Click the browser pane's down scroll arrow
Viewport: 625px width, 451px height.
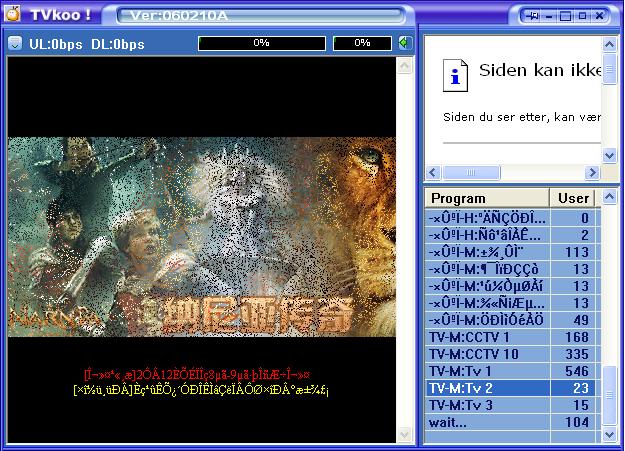point(609,155)
